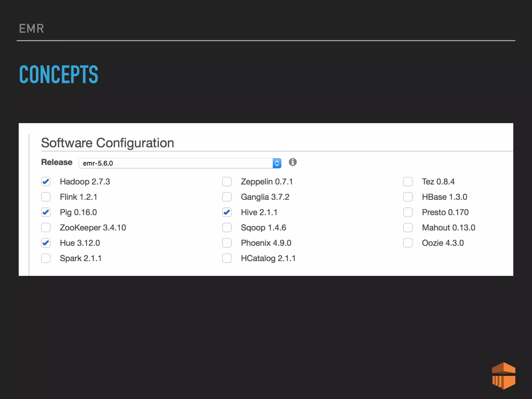Open the emr-5.6.0 release dropdown
The image size is (532, 399).
(x=176, y=163)
